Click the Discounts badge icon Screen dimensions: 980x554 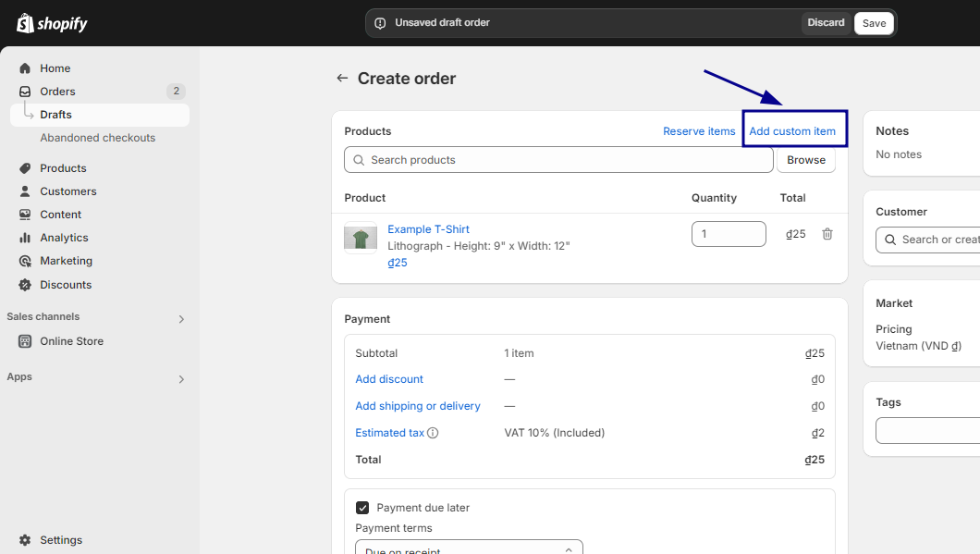point(25,285)
